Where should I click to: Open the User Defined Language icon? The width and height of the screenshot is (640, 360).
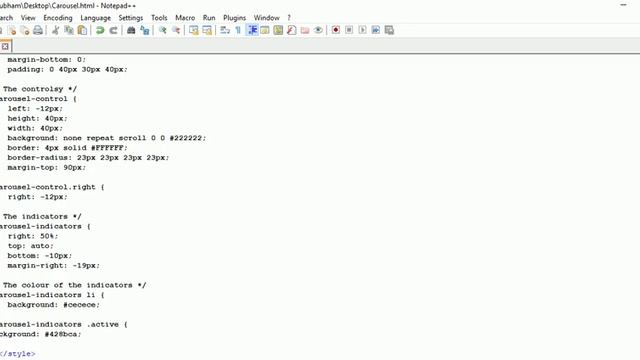click(265, 30)
